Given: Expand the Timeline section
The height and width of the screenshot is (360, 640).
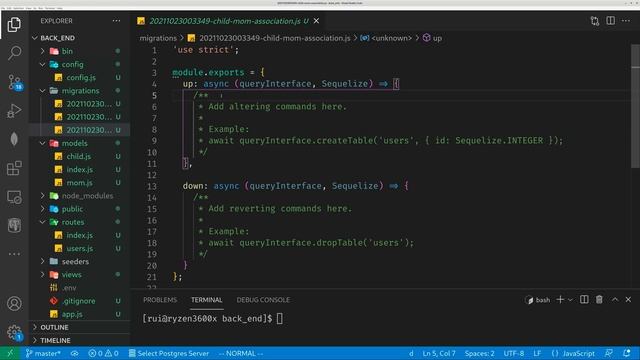Looking at the screenshot, I should coord(80,340).
